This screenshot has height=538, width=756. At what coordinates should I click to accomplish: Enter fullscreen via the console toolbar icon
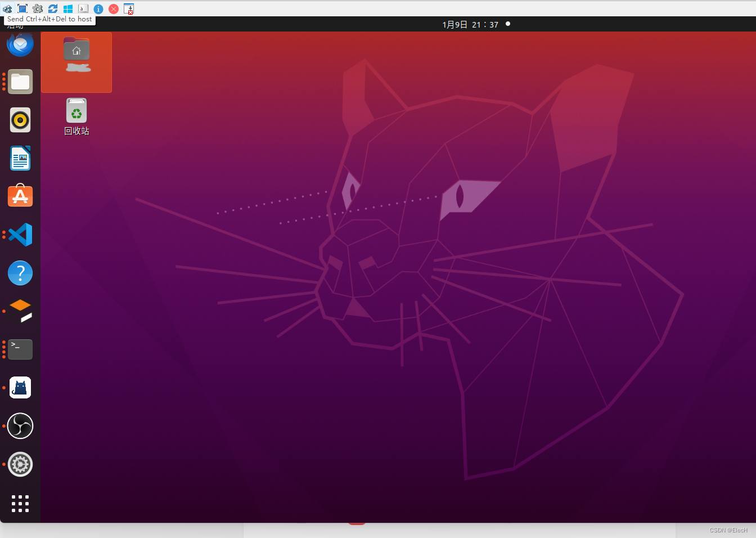pyautogui.click(x=22, y=8)
